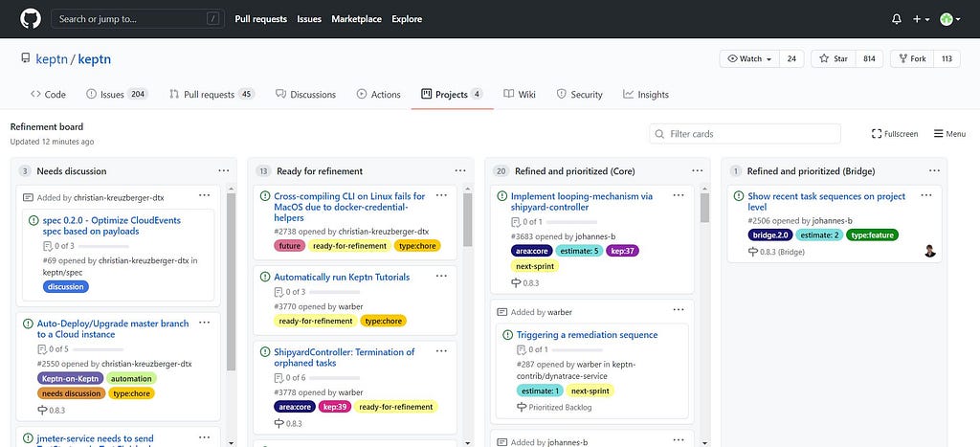This screenshot has width=980, height=447.
Task: Open the project Menu hamburger
Action: tap(949, 134)
